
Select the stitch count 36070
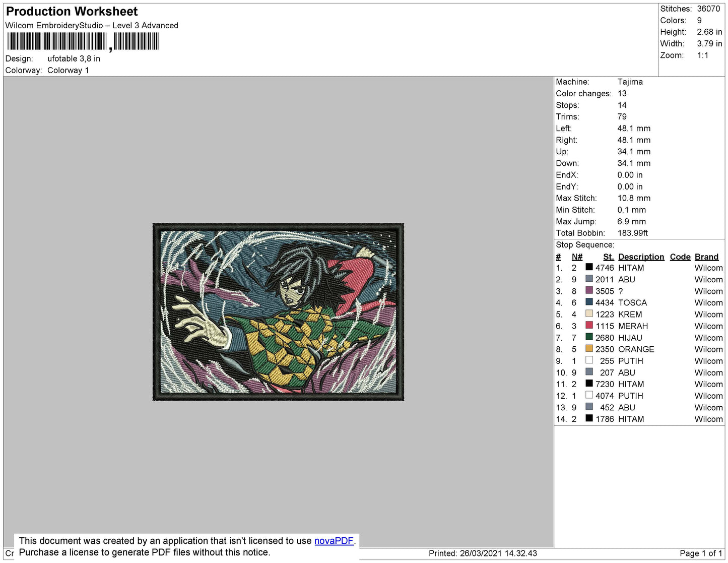[708, 9]
